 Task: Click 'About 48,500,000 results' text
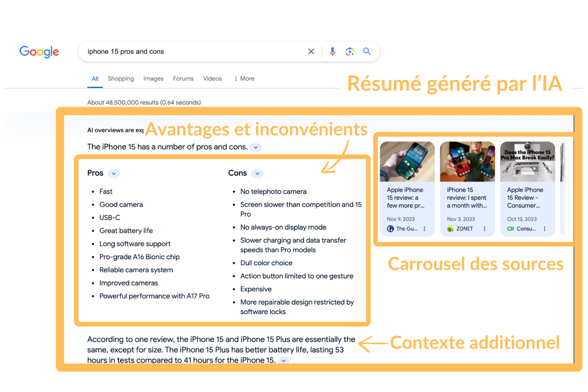144,102
